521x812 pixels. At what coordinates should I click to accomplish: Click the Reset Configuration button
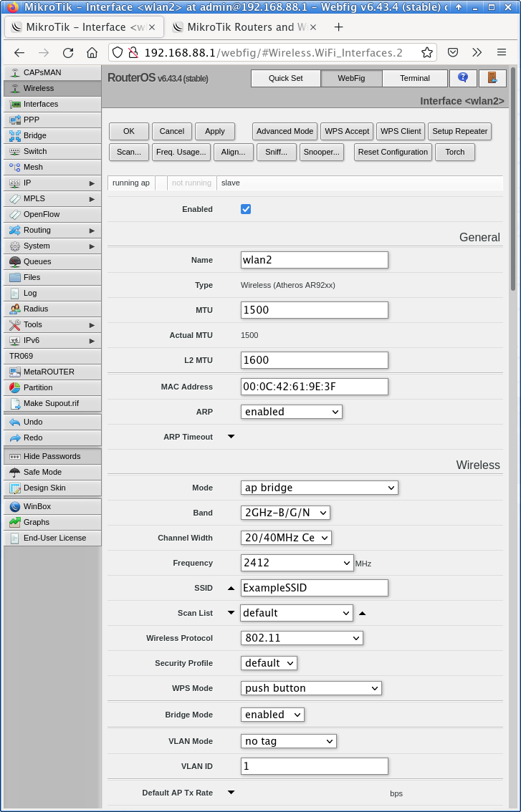pyautogui.click(x=393, y=152)
